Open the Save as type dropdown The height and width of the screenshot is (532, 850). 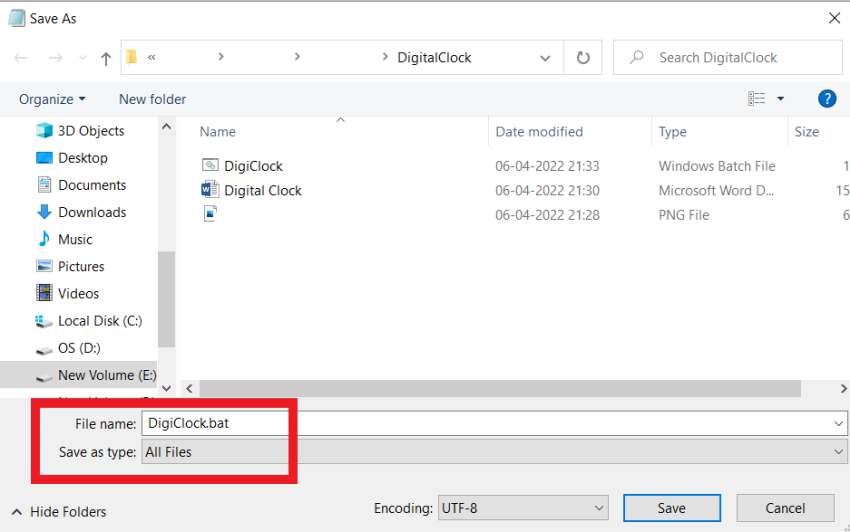(494, 452)
